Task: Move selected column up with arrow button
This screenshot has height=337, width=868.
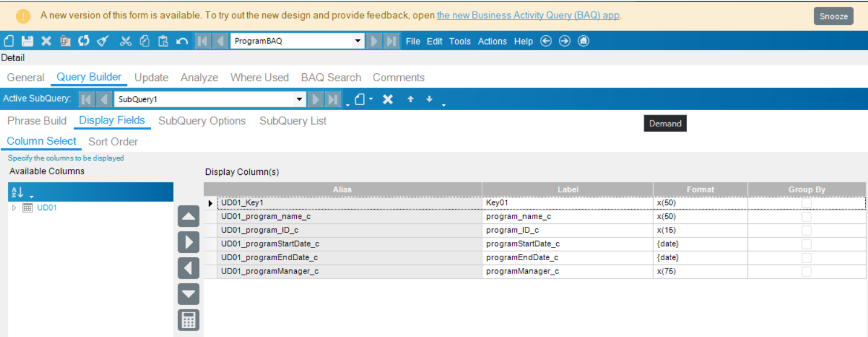Action: pos(188,216)
